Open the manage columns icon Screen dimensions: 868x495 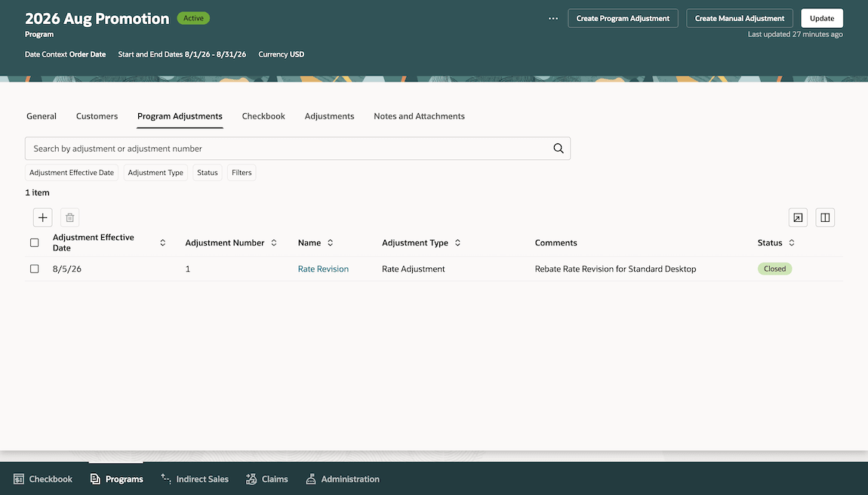825,217
